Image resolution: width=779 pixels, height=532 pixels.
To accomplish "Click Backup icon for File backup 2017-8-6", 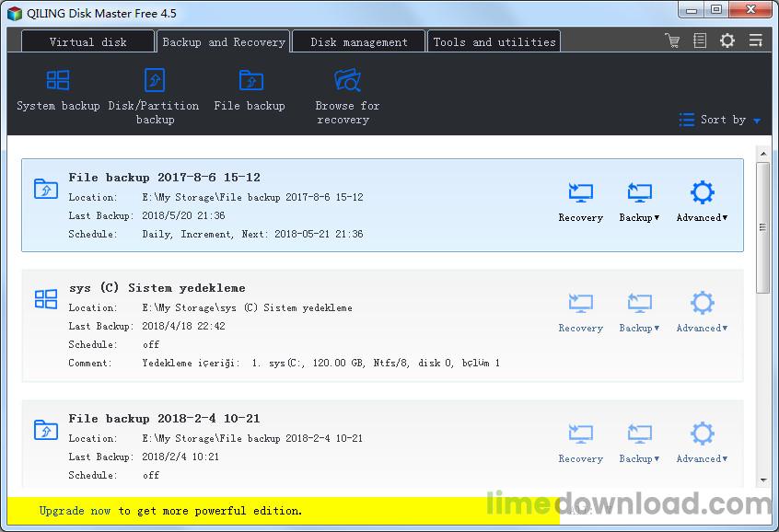I will pos(640,192).
